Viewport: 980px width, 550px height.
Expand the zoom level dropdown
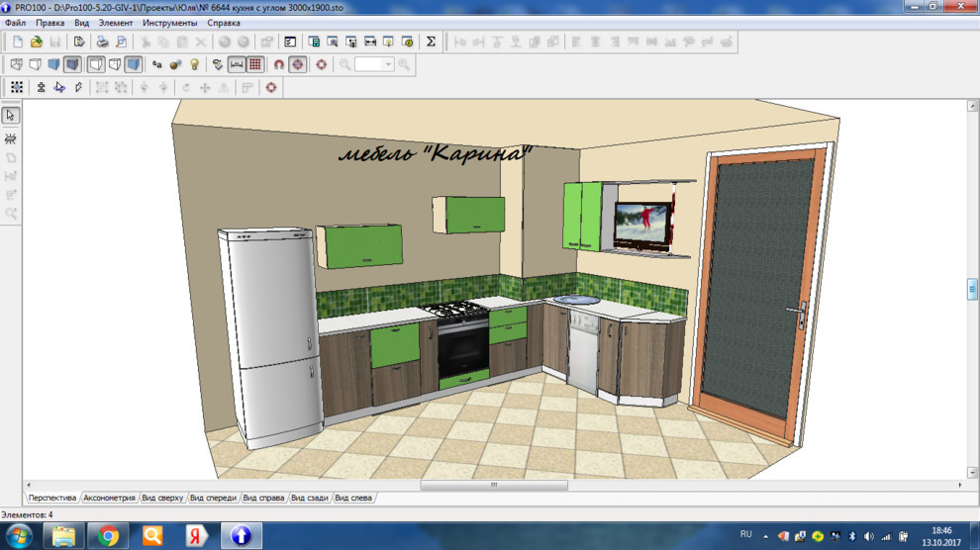pos(388,64)
